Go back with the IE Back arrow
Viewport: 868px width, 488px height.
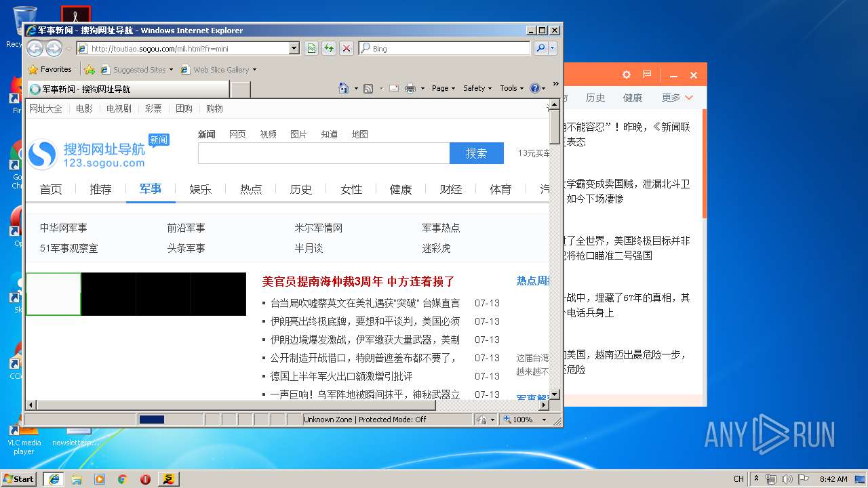coord(35,48)
